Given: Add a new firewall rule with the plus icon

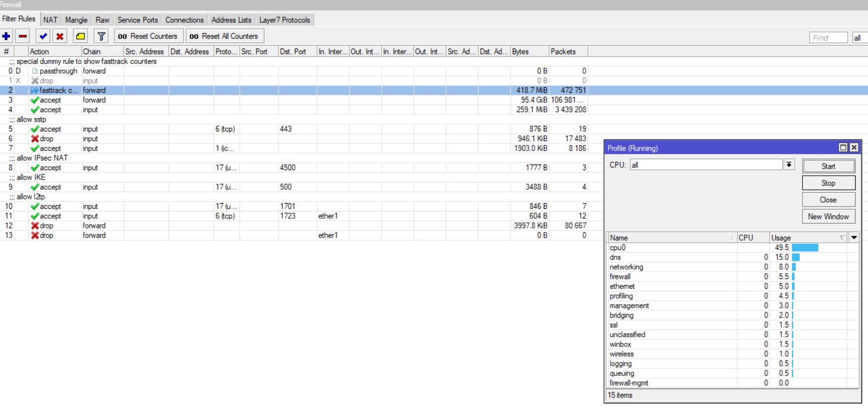Looking at the screenshot, I should [6, 36].
